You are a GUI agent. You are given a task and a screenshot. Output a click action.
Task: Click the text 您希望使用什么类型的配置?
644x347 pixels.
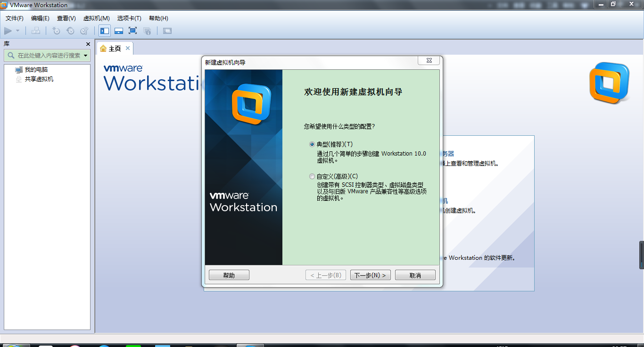click(x=339, y=126)
